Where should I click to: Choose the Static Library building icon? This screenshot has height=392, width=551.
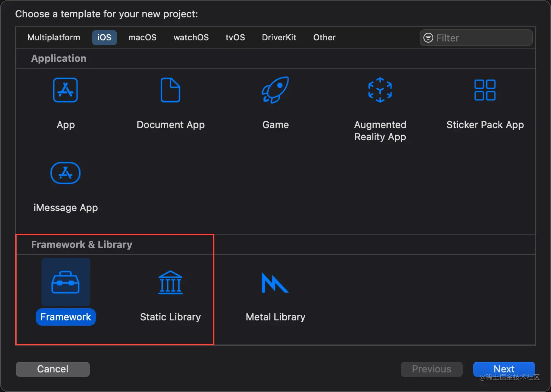(171, 282)
